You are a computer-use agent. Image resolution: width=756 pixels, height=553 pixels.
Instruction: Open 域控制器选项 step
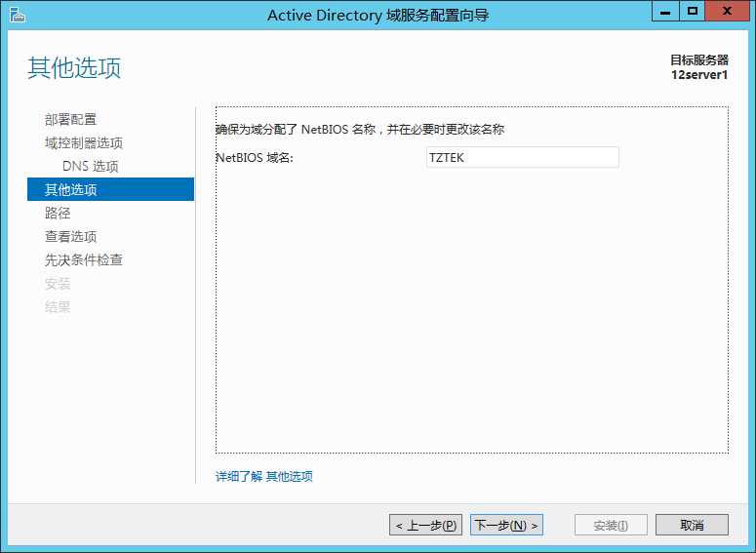(84, 143)
